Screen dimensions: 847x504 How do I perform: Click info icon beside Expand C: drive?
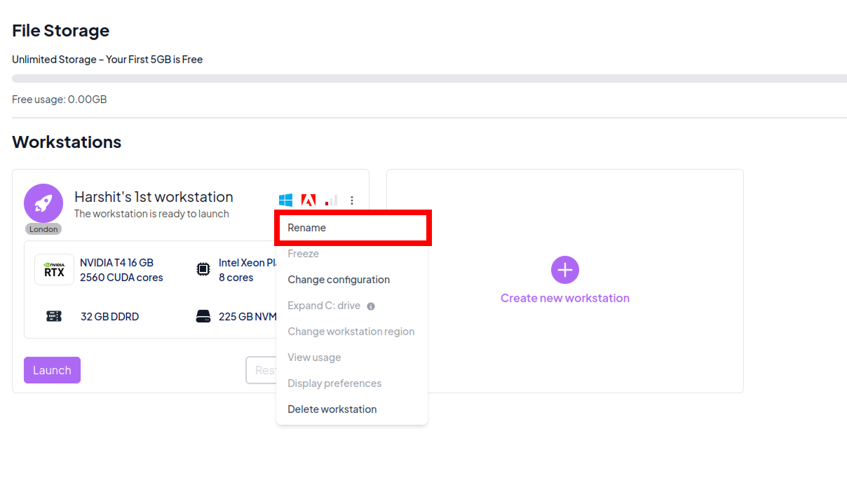pyautogui.click(x=371, y=306)
